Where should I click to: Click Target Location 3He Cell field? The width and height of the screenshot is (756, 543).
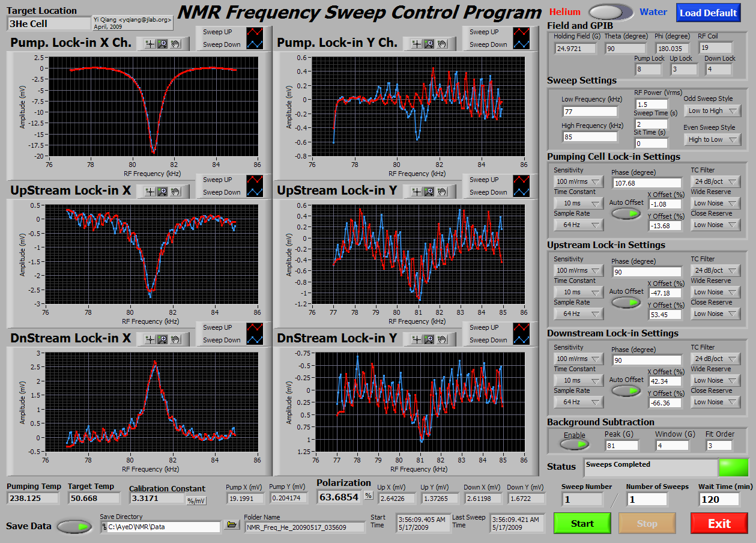[47, 24]
